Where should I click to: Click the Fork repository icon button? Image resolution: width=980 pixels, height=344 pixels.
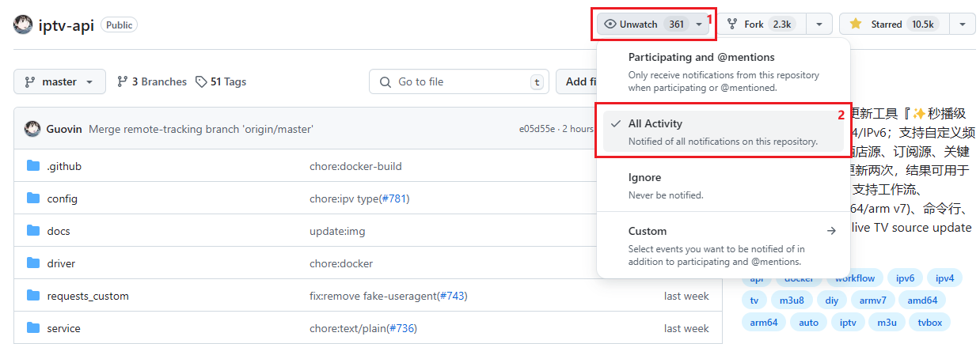(x=732, y=25)
